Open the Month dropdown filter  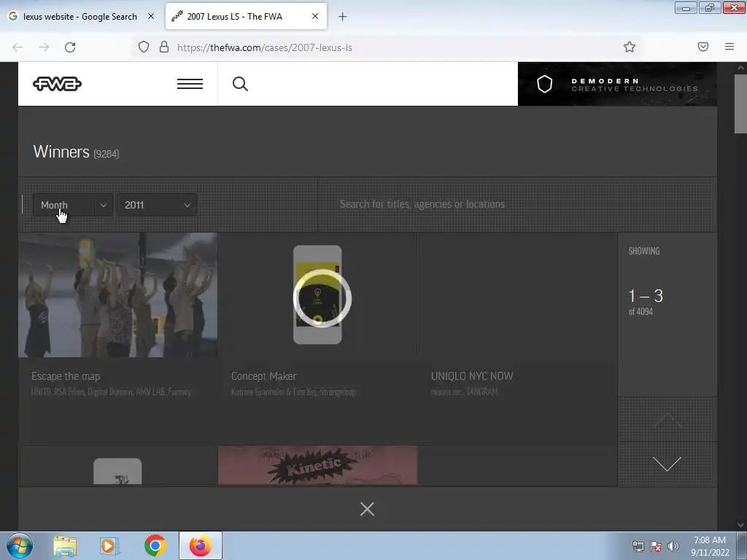click(72, 205)
